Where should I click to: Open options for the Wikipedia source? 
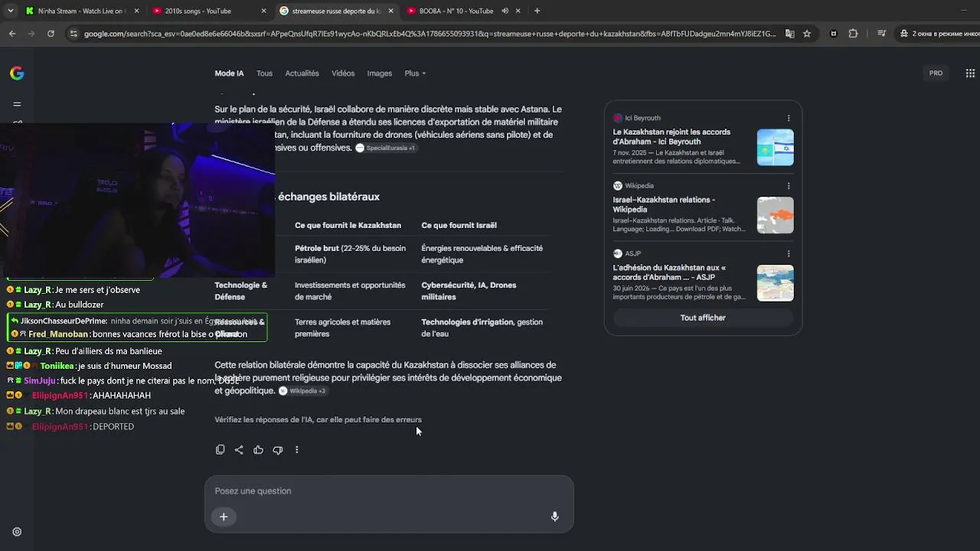coord(789,186)
